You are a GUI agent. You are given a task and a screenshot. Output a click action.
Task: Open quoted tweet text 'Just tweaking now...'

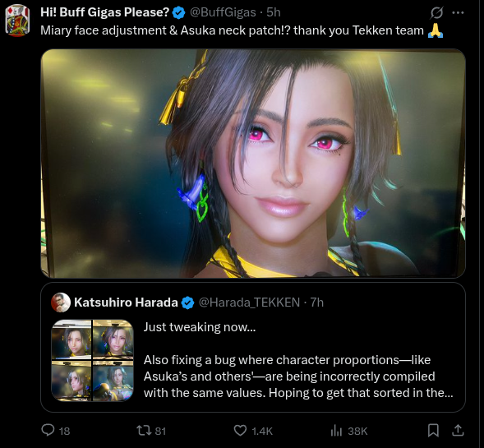pos(200,327)
